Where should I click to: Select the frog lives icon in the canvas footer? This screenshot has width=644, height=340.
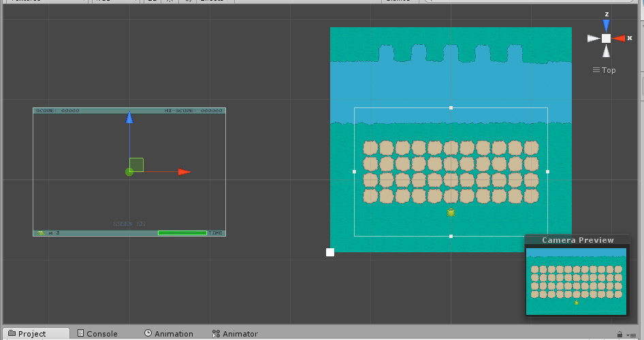(41, 233)
